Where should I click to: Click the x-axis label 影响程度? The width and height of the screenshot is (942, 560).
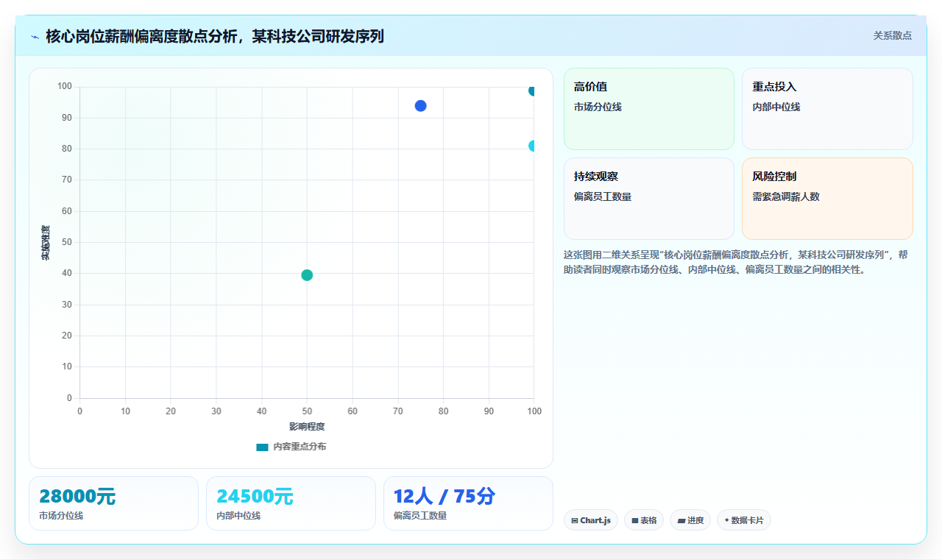pyautogui.click(x=307, y=427)
